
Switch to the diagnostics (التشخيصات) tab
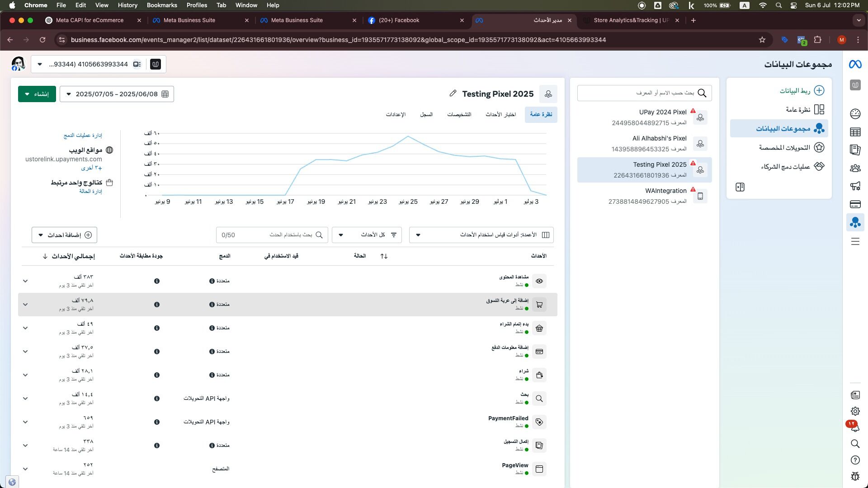point(459,115)
